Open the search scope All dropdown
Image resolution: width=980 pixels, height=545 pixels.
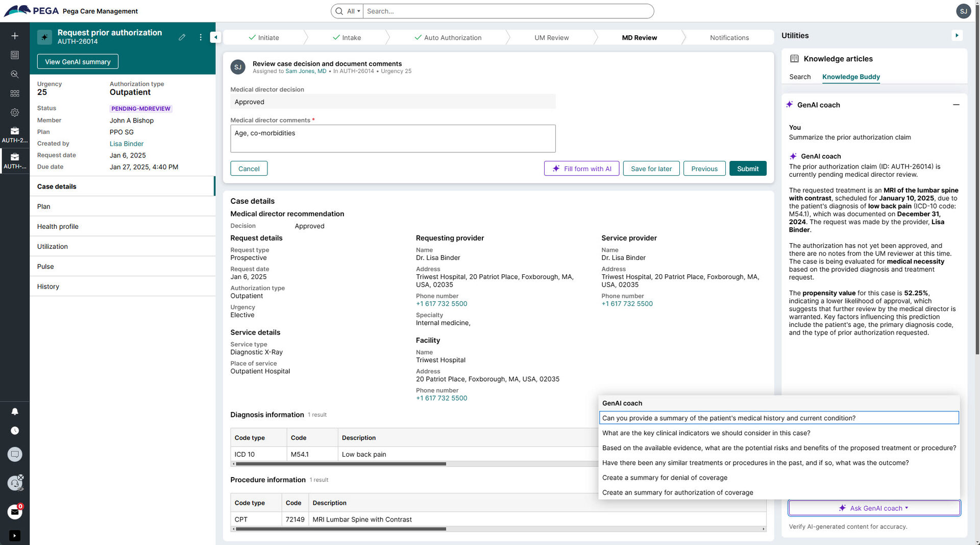click(x=353, y=11)
